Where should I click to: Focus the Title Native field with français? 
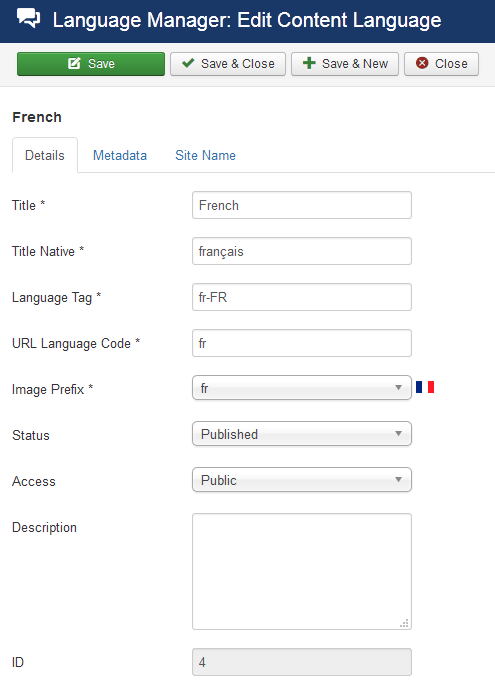302,251
